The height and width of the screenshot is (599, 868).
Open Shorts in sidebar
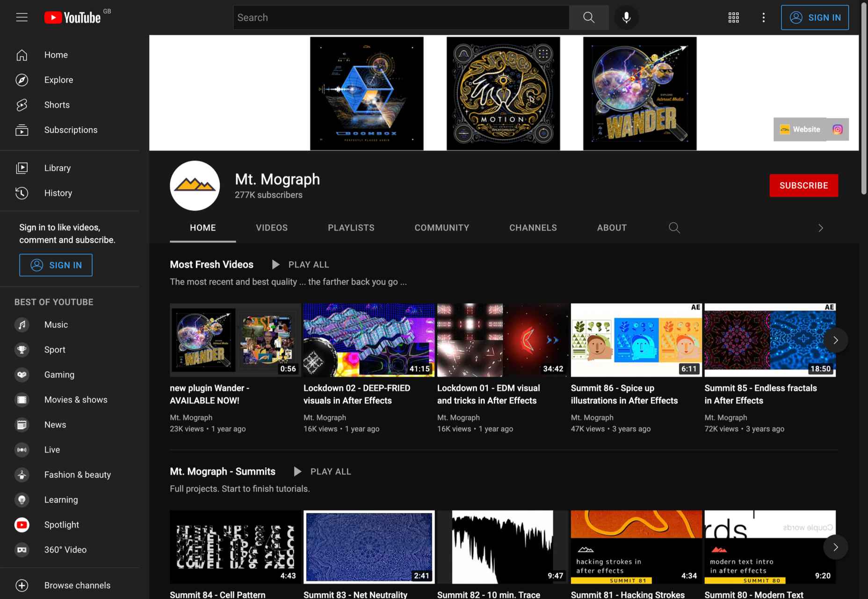70,105
